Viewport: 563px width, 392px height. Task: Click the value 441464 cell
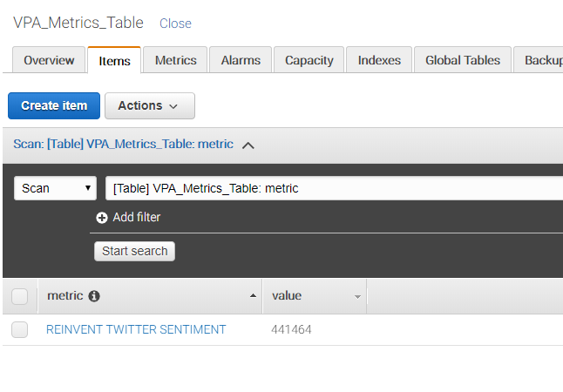[291, 329]
